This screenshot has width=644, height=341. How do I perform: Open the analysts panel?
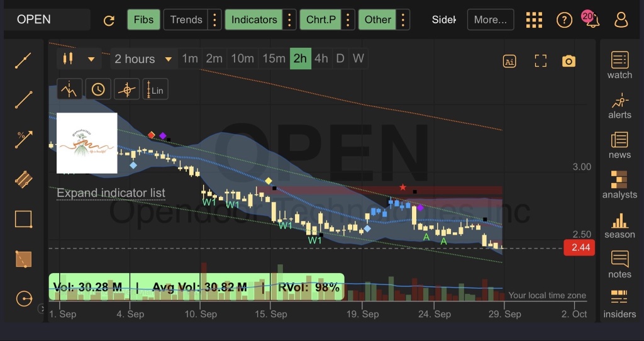pyautogui.click(x=619, y=185)
